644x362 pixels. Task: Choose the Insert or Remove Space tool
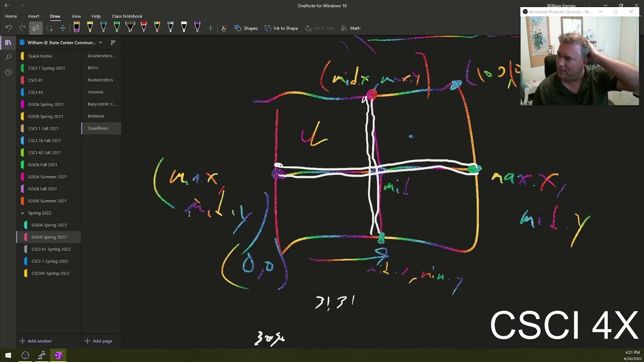(x=62, y=28)
